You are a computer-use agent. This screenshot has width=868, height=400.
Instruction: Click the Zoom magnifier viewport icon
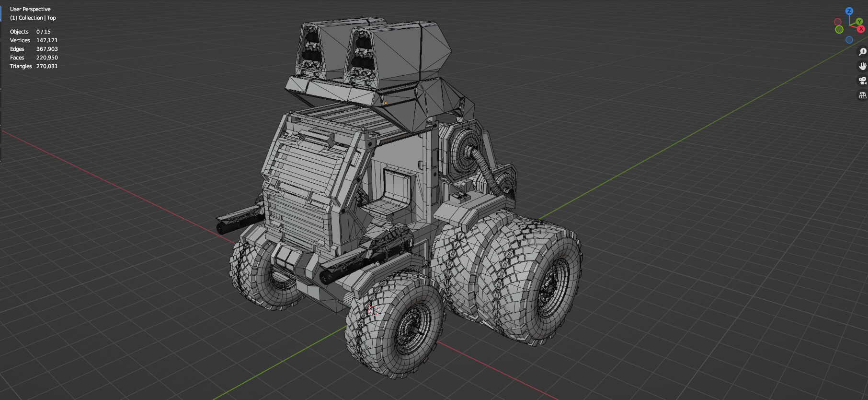[x=862, y=52]
